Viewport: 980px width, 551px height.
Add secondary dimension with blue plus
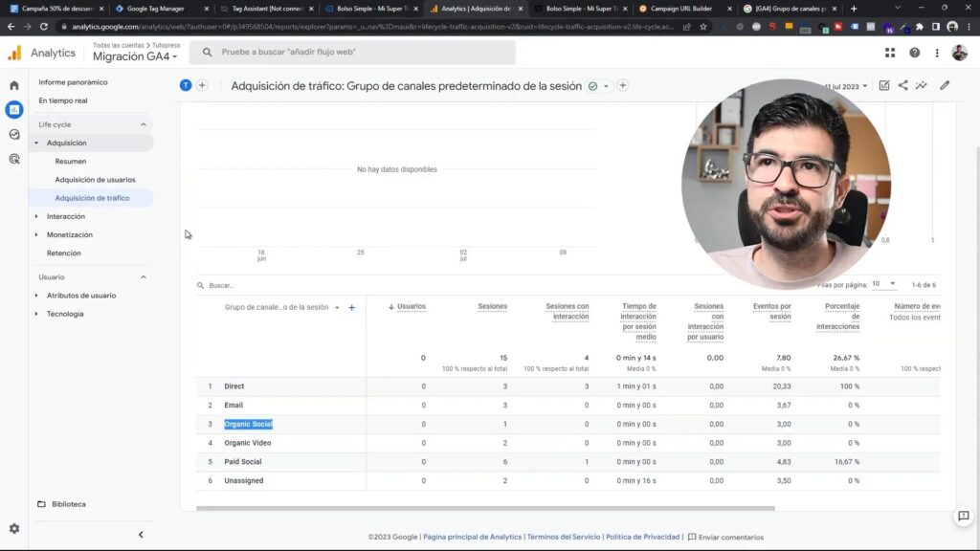[x=352, y=307]
